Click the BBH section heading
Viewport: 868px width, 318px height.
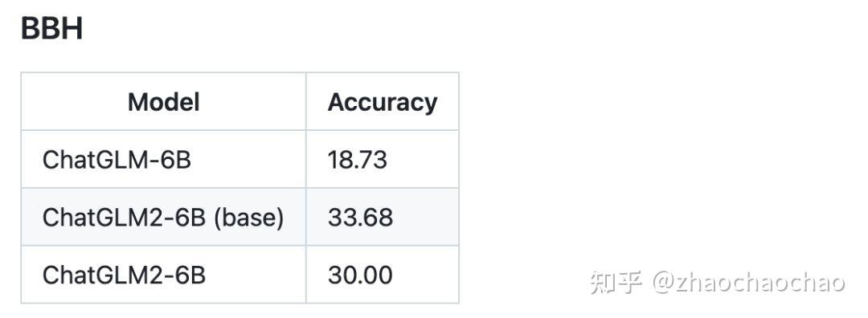click(52, 29)
